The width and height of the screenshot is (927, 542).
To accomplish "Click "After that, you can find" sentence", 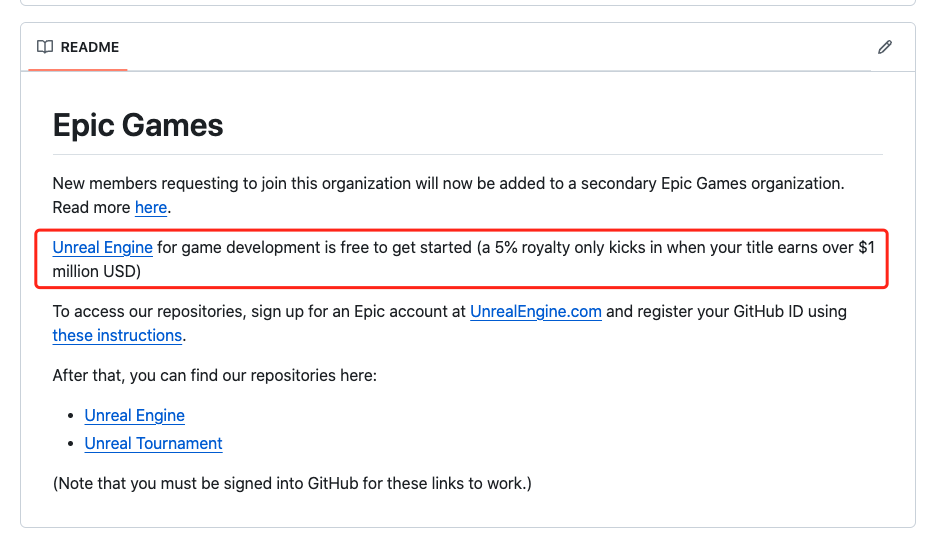I will [214, 375].
